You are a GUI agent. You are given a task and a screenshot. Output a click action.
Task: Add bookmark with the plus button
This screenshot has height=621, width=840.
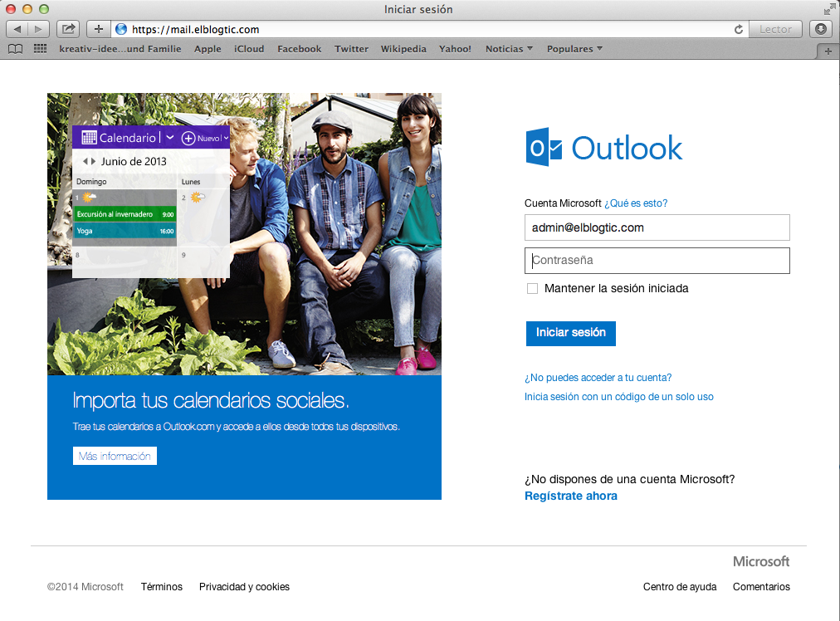pos(99,29)
